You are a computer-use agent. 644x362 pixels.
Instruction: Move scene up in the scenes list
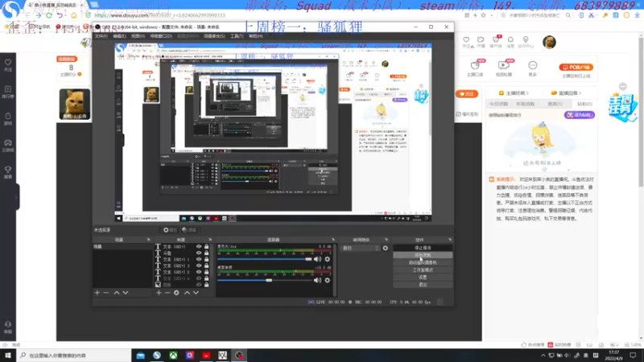(x=117, y=293)
